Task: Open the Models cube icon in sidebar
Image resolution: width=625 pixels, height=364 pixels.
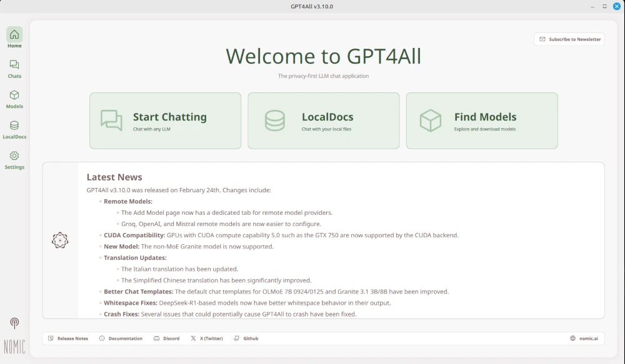Action: click(14, 95)
